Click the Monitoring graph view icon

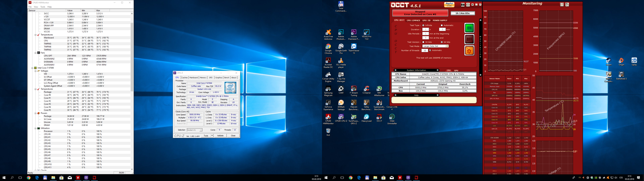click(562, 5)
